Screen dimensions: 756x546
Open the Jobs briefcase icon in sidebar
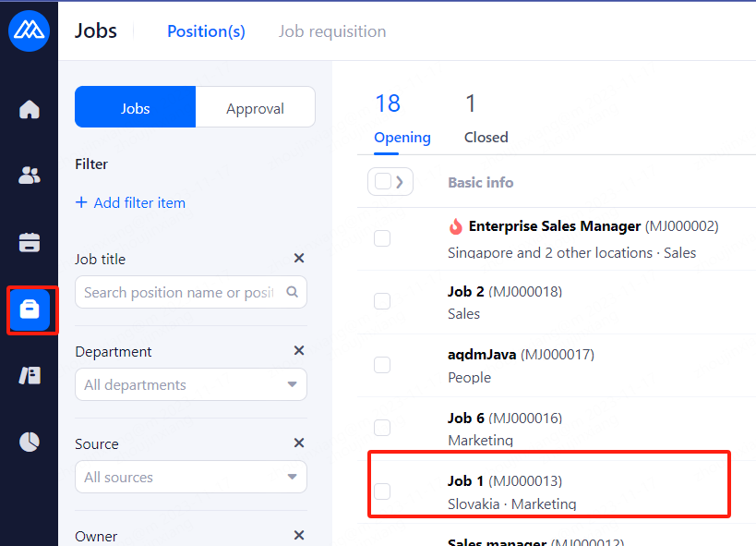coord(30,309)
